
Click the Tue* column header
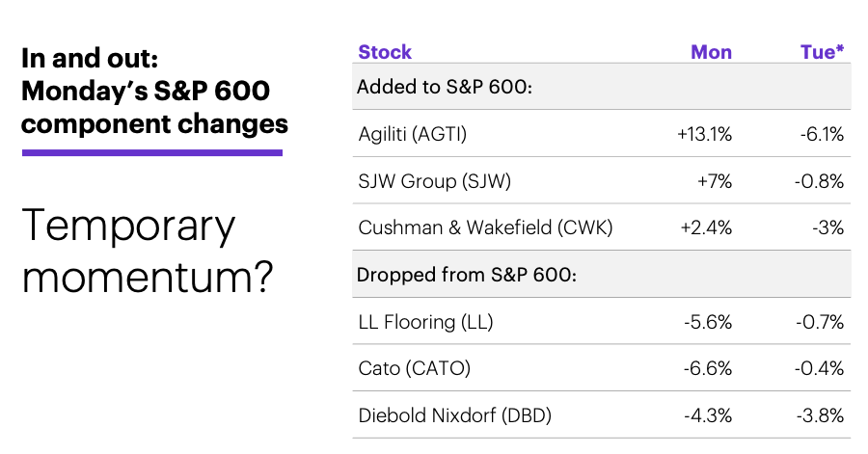click(822, 51)
